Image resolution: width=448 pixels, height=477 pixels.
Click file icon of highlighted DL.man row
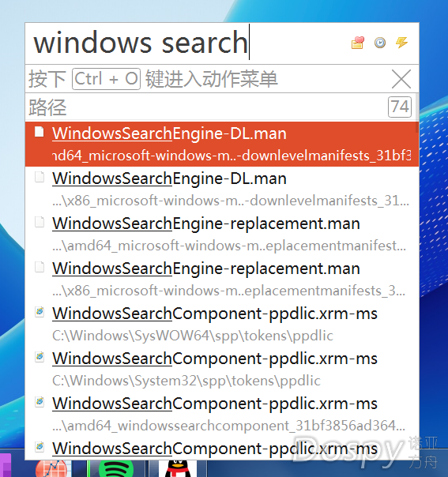[x=40, y=132]
